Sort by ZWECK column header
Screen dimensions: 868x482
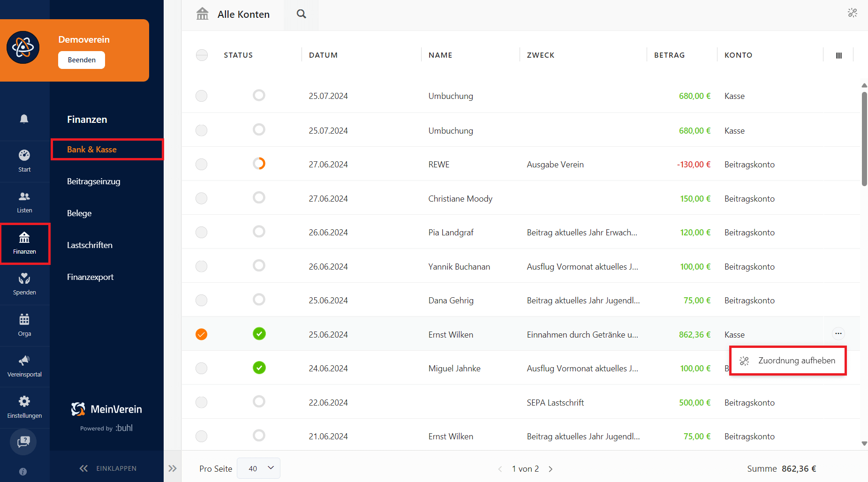(x=541, y=55)
